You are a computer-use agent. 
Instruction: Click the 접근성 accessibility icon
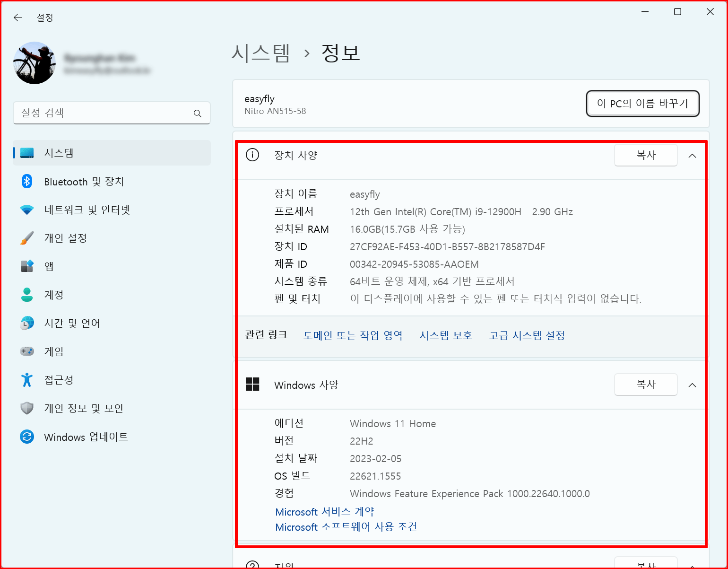[27, 380]
